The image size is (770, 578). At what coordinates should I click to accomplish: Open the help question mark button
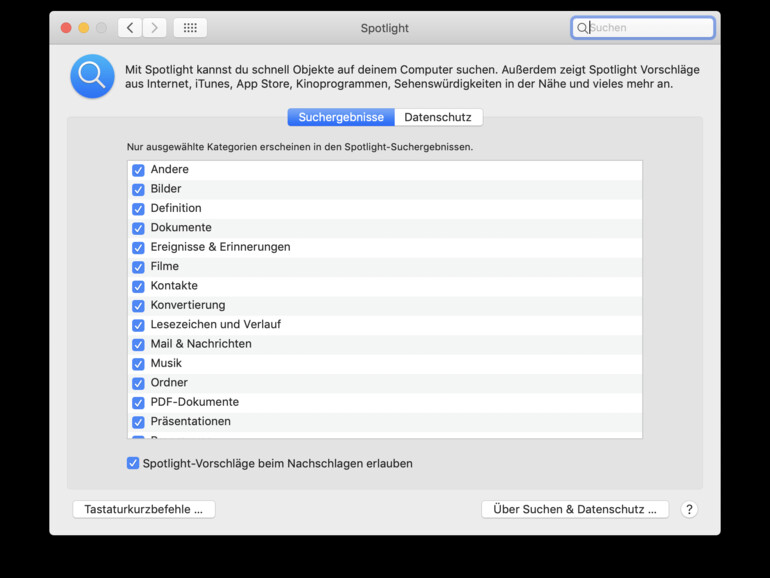[x=689, y=509]
